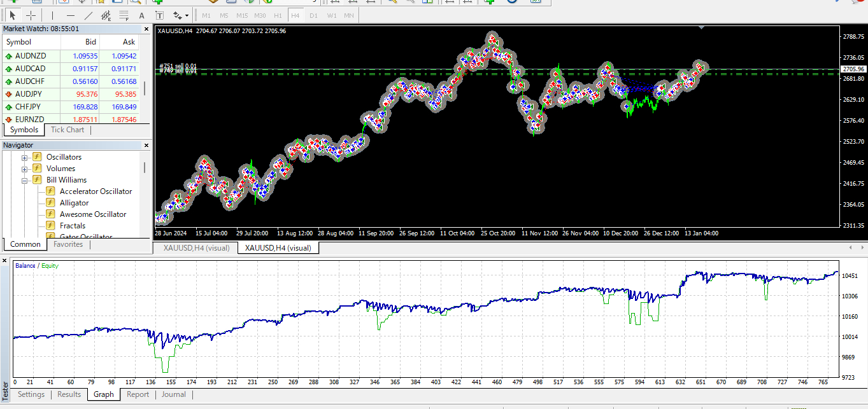
Task: Select the trendline drawing tool
Action: point(89,15)
